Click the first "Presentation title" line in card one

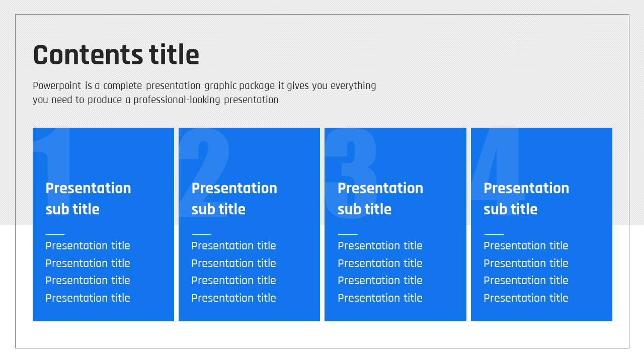88,246
